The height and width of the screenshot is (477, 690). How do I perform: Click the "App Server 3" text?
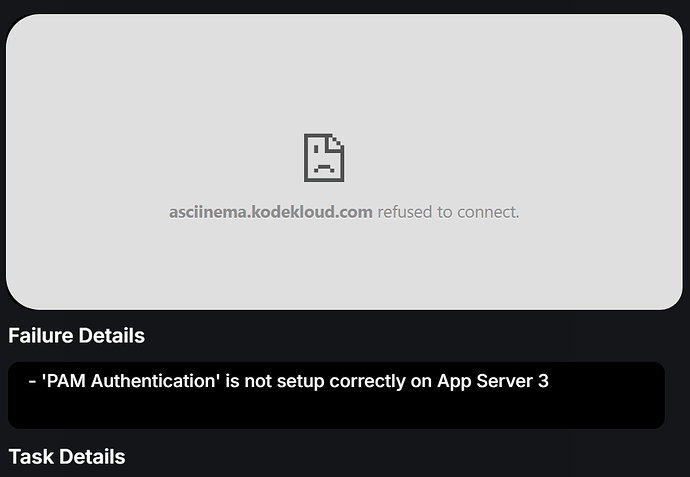point(493,381)
